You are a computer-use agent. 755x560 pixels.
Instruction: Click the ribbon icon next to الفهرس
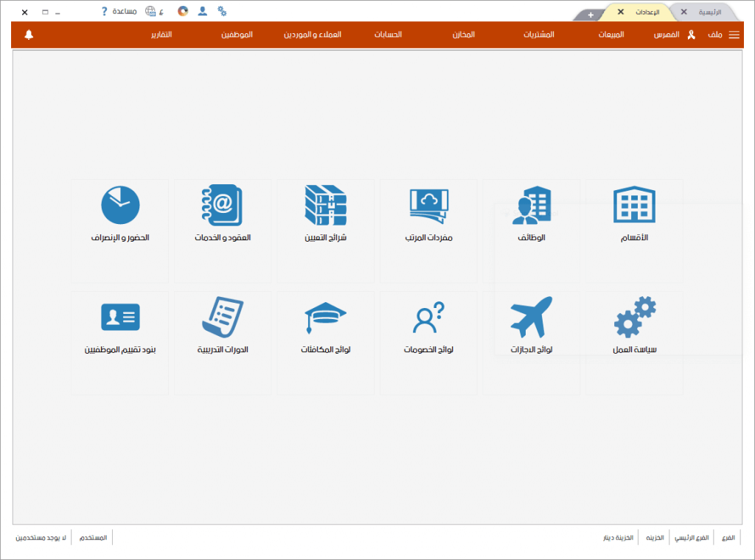coord(692,35)
